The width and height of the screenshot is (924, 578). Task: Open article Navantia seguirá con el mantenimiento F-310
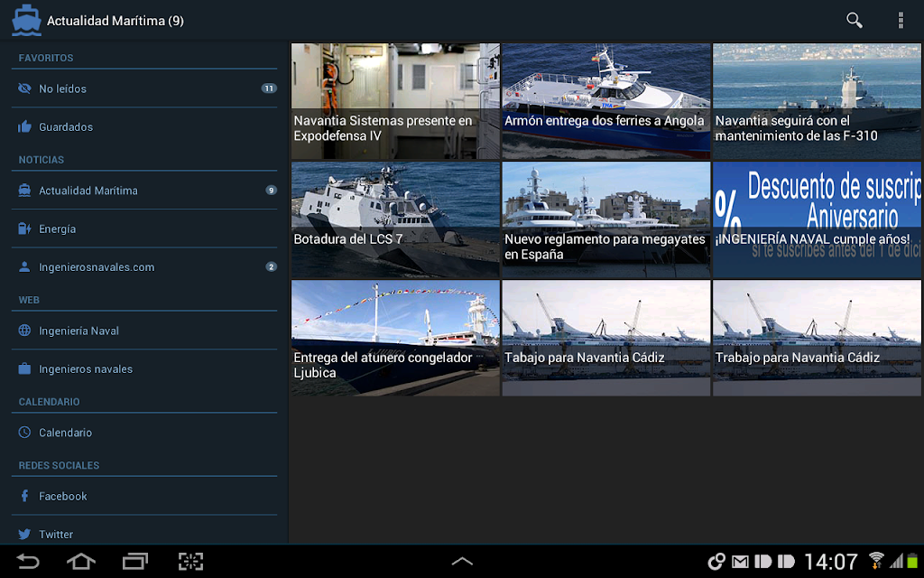[818, 101]
